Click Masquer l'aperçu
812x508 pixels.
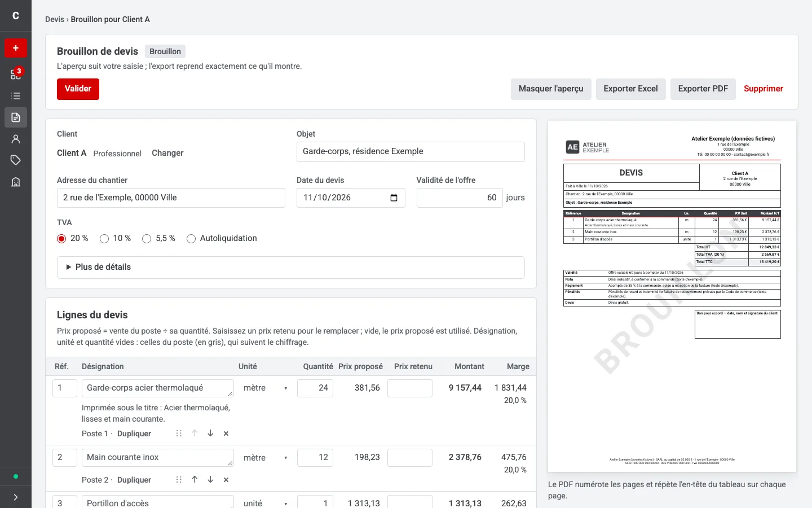click(x=551, y=89)
